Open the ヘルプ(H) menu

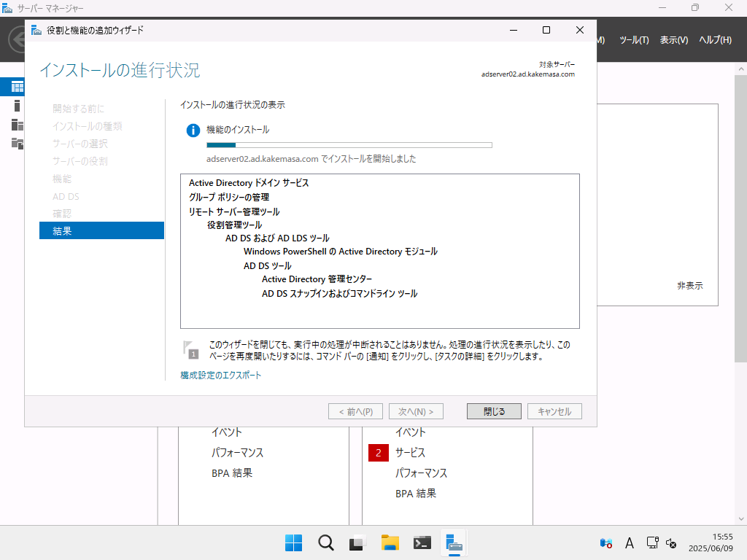pyautogui.click(x=715, y=40)
